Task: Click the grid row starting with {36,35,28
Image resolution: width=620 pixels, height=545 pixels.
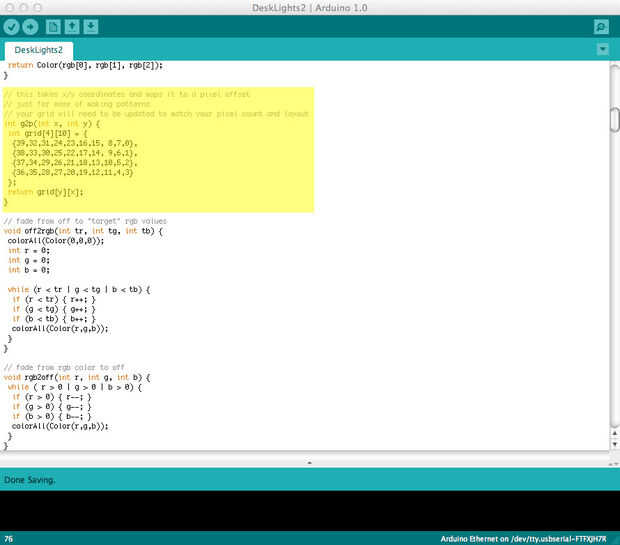Action: click(73, 172)
